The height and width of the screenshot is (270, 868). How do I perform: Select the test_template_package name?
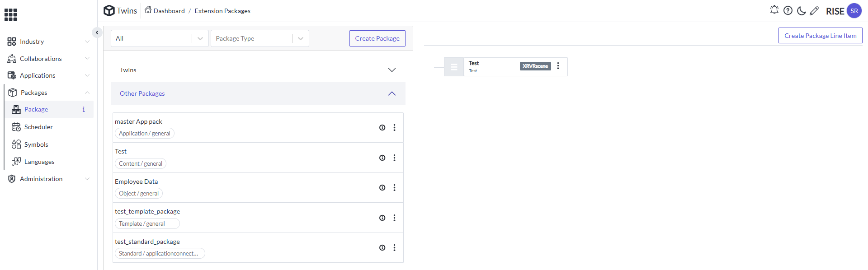click(x=147, y=211)
